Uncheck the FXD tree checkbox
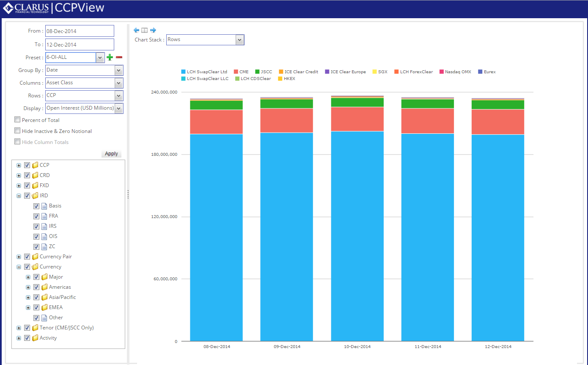 click(x=27, y=185)
